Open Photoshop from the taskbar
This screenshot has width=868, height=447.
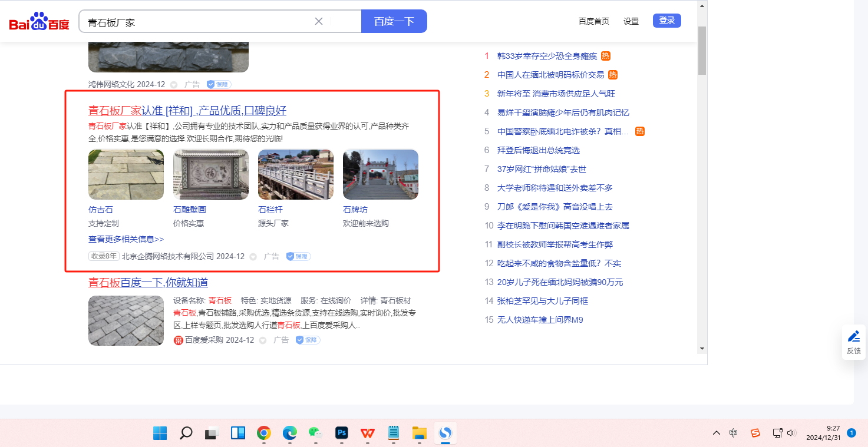click(x=342, y=433)
